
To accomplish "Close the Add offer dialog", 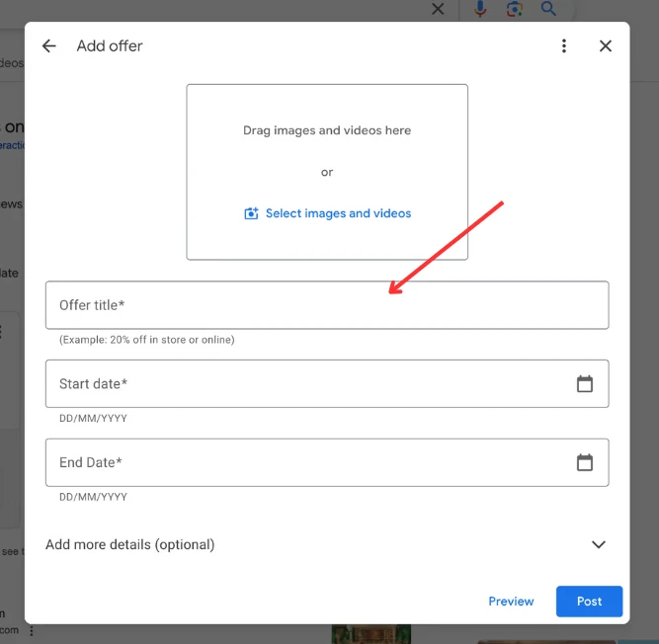I will [x=606, y=45].
